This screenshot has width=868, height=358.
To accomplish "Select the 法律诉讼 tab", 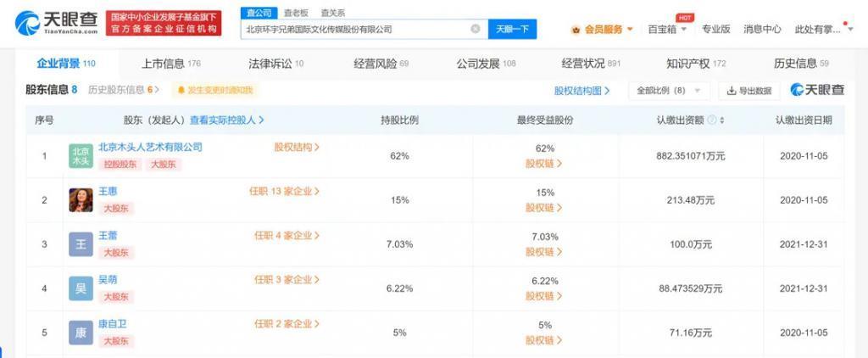I will [x=276, y=64].
